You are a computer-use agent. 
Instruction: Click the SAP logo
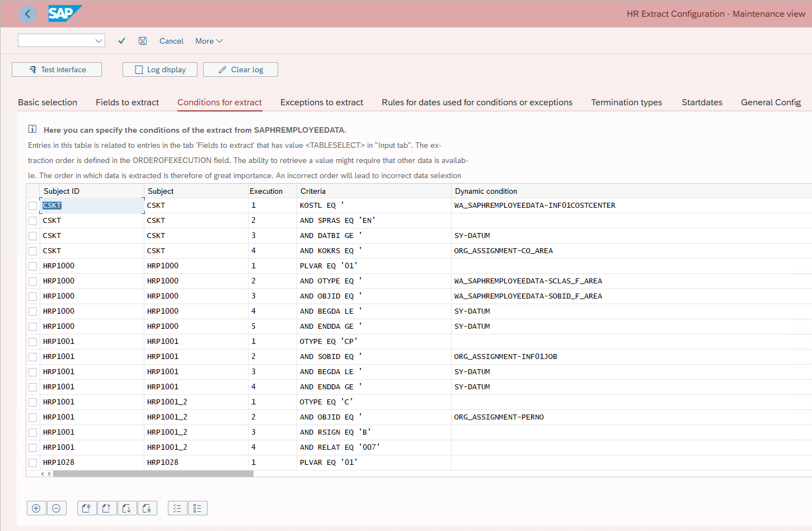click(x=65, y=13)
